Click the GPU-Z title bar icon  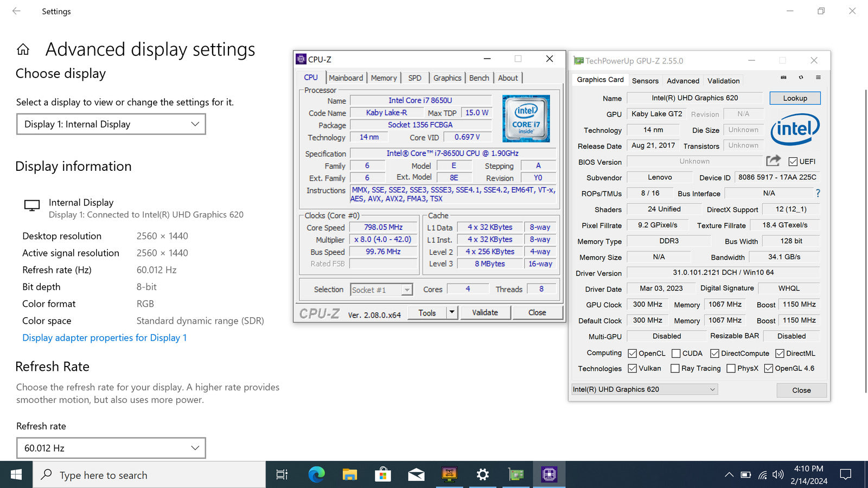coord(579,61)
